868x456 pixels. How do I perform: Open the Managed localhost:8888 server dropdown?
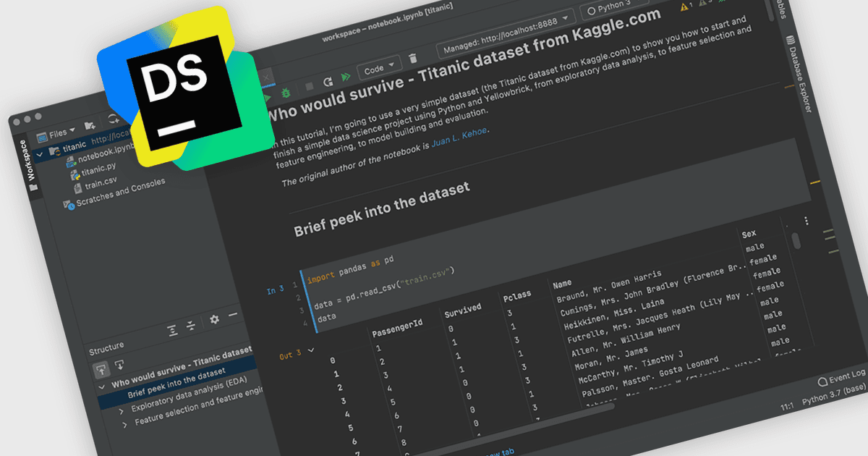(506, 33)
